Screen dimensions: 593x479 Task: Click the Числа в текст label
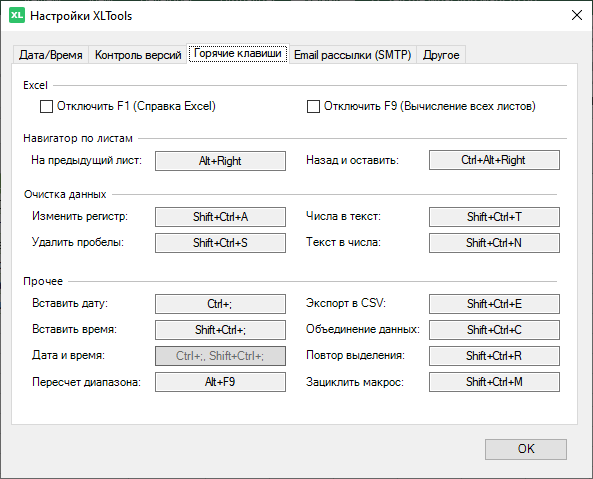point(343,216)
